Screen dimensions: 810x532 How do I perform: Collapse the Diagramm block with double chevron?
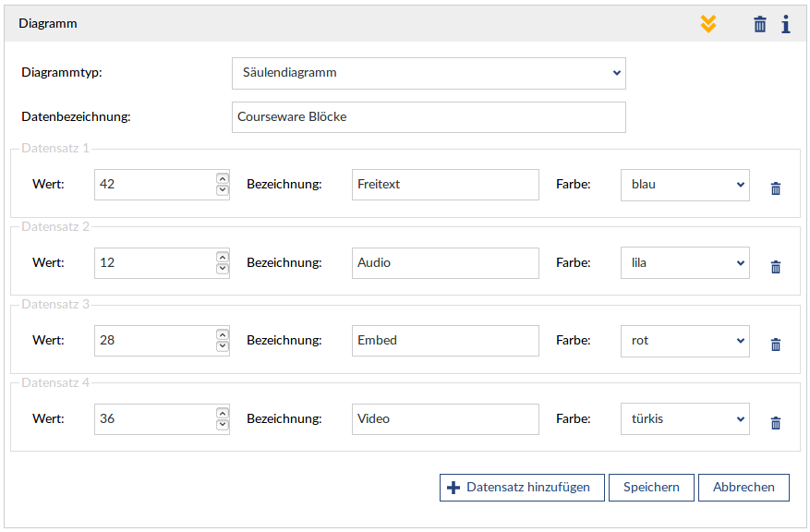click(x=708, y=24)
